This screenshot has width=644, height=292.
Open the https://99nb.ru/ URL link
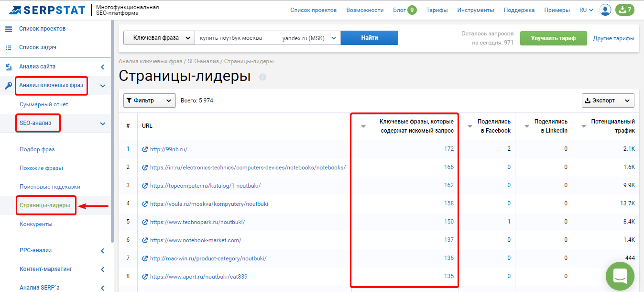pos(169,149)
